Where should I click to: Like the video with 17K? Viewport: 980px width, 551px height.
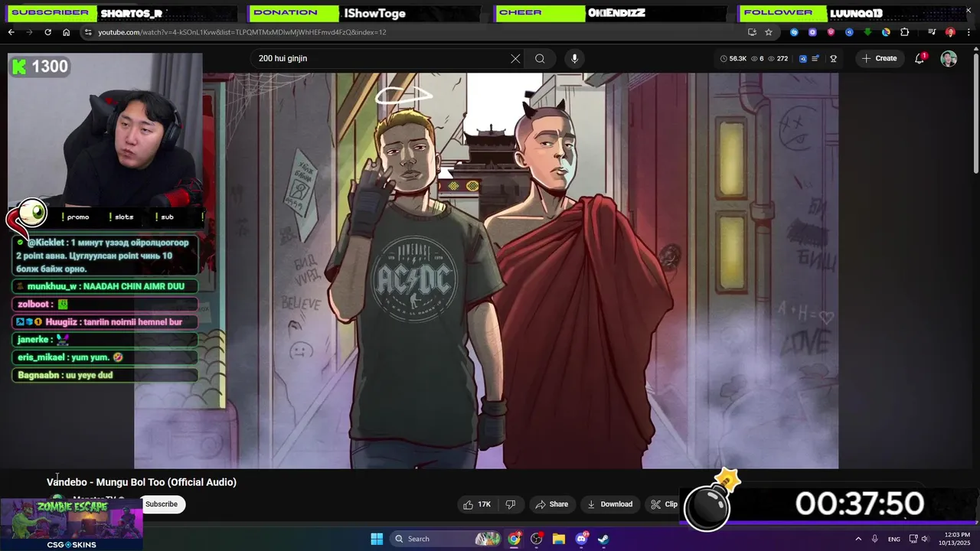[476, 504]
